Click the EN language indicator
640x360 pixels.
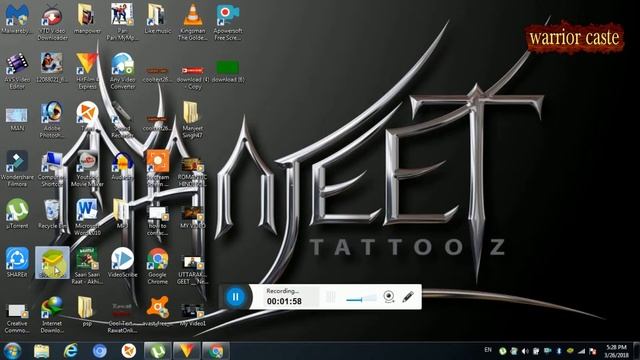click(488, 350)
